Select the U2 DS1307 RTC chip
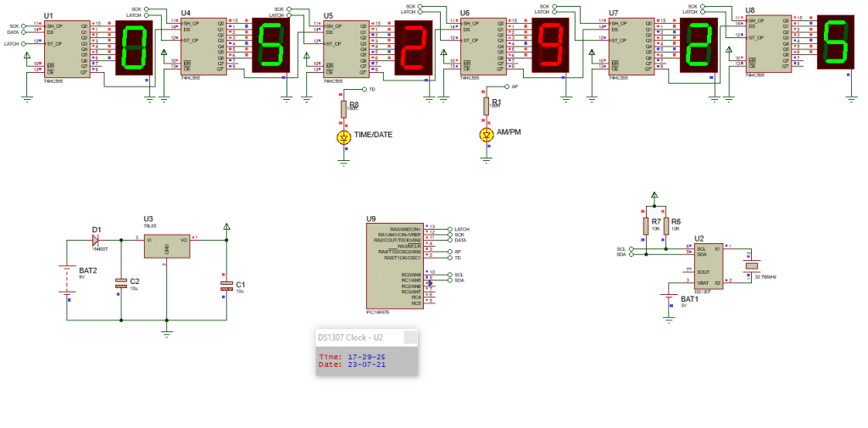868x428 pixels. (x=709, y=266)
